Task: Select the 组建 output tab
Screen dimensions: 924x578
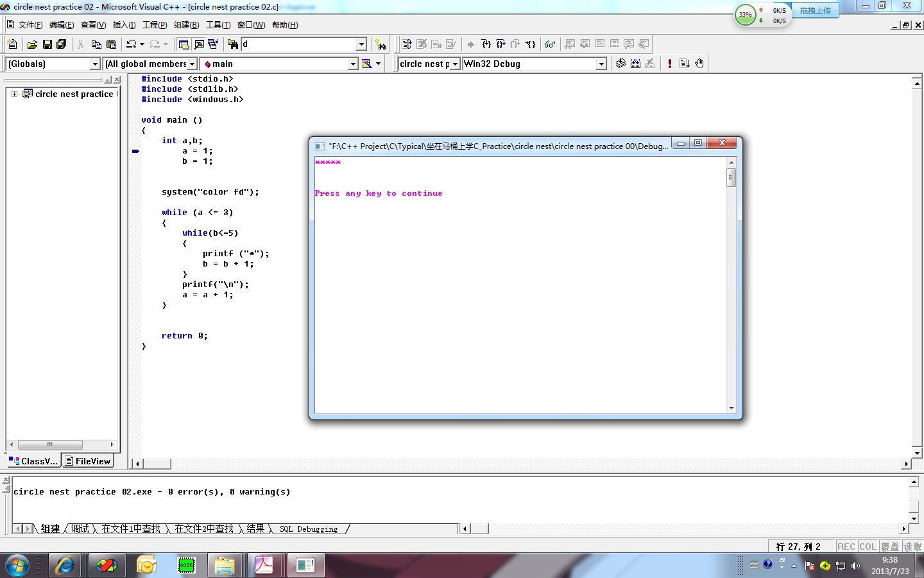Action: (x=50, y=529)
